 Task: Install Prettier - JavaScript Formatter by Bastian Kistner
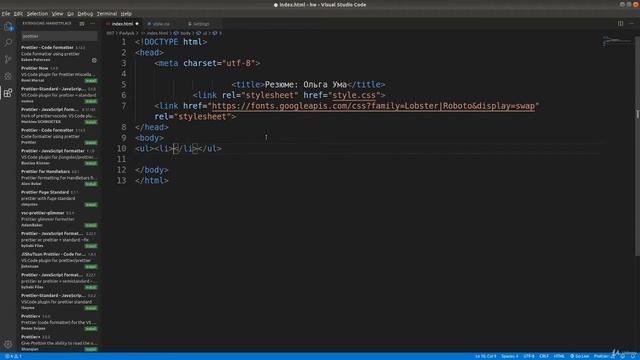tap(91, 163)
